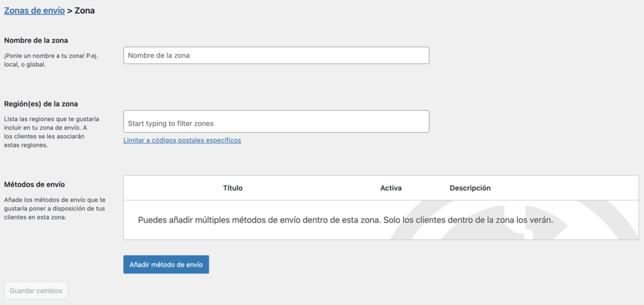Click the empty shipping methods message row
Viewport: 644px width, 305px height.
(345, 220)
